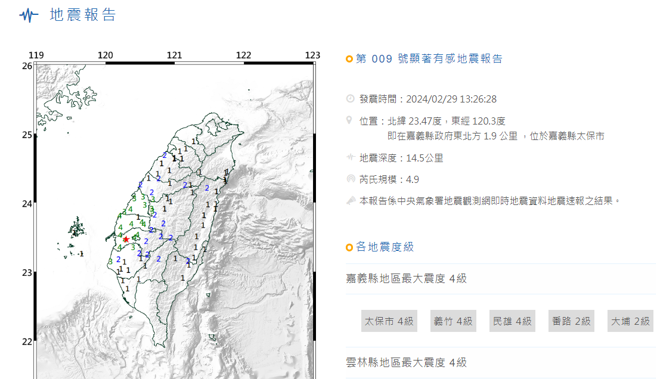Click the location pin icon beside 位置
The height and width of the screenshot is (379, 656).
pyautogui.click(x=350, y=120)
